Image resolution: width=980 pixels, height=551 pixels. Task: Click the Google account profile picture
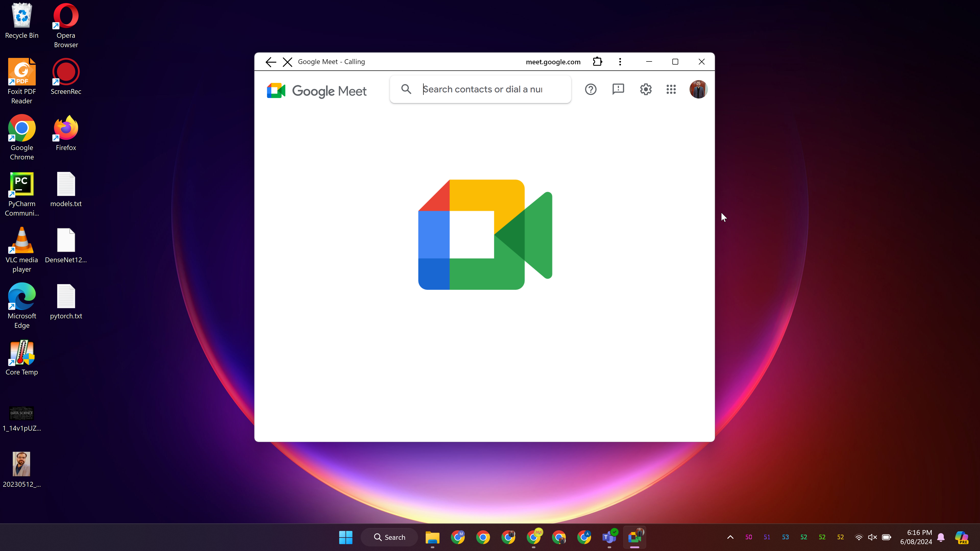698,89
